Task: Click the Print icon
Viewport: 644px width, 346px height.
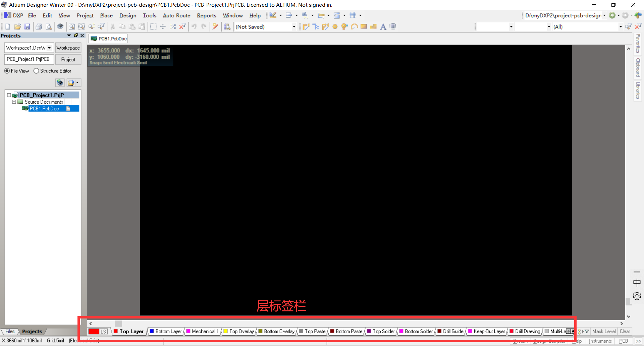Action: point(39,27)
